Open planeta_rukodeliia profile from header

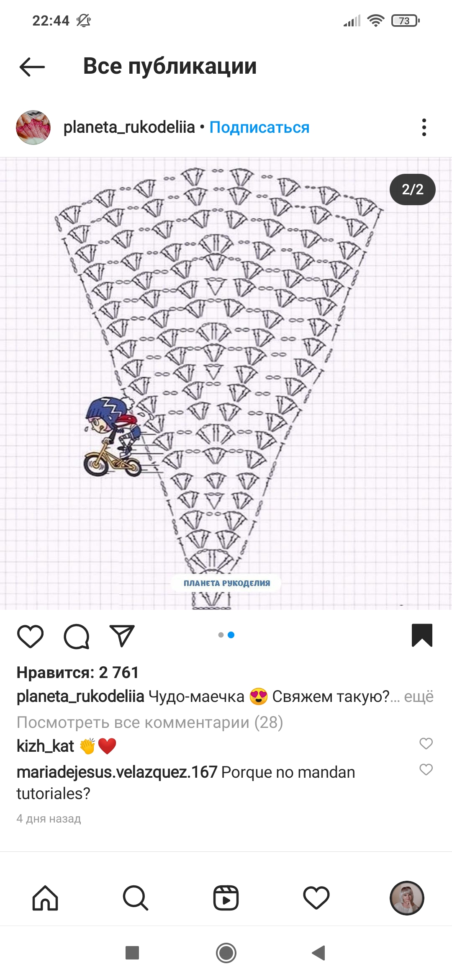(129, 127)
